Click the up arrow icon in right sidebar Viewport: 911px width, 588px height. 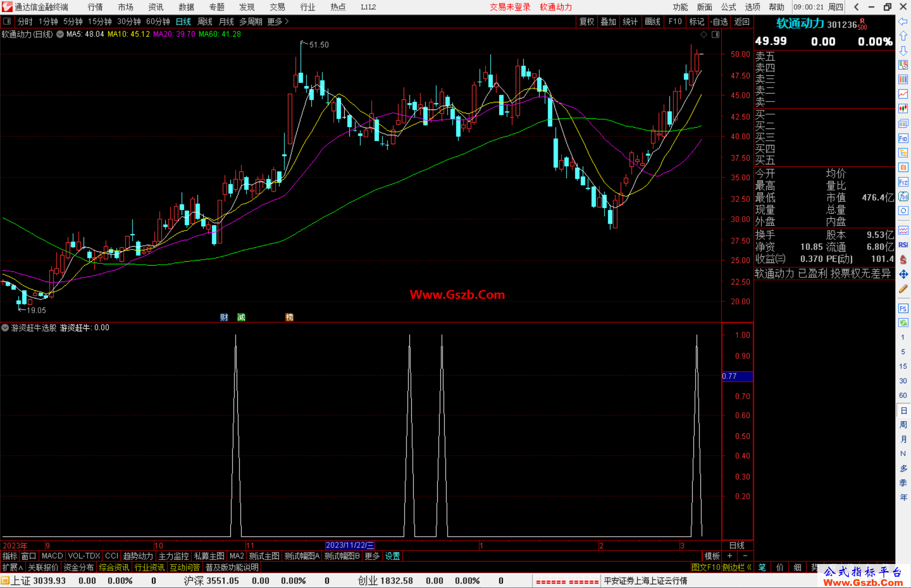pos(903,36)
